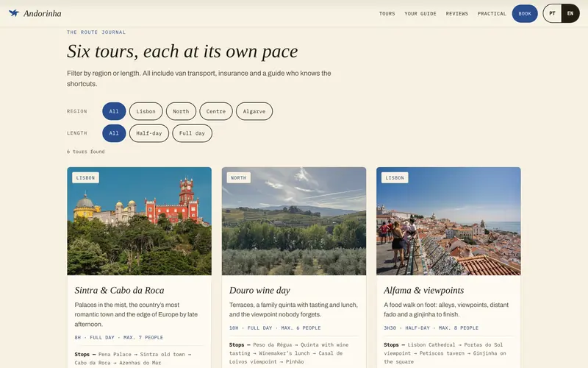This screenshot has width=588, height=368.
Task: Click the Lisbon badge on the Sintra card
Action: (x=85, y=177)
